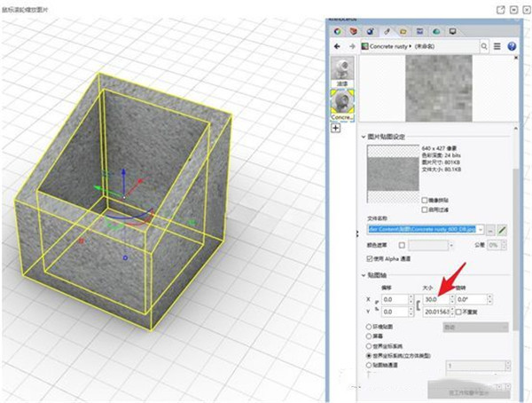532x403 pixels.
Task: Open the dropdown beside environment map option
Action: [x=475, y=328]
